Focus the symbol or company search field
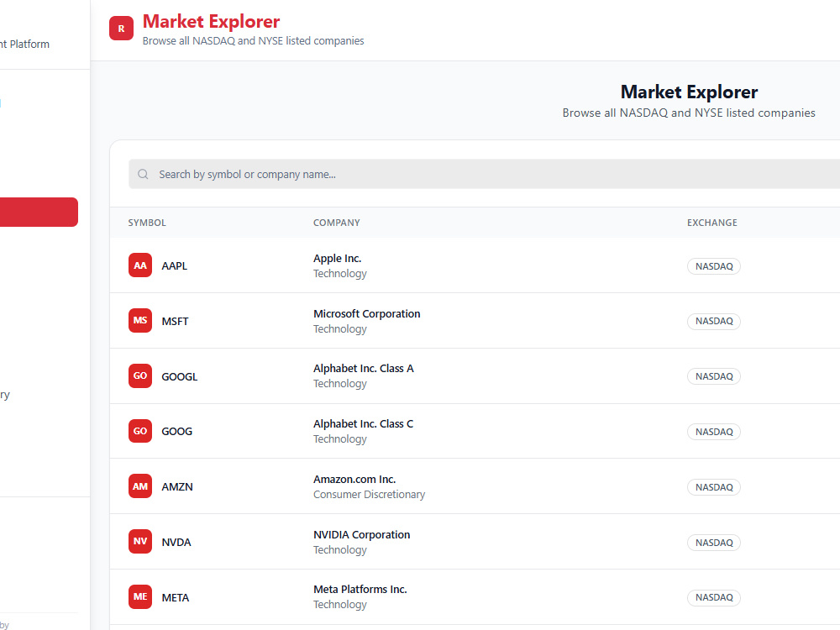 (485, 174)
